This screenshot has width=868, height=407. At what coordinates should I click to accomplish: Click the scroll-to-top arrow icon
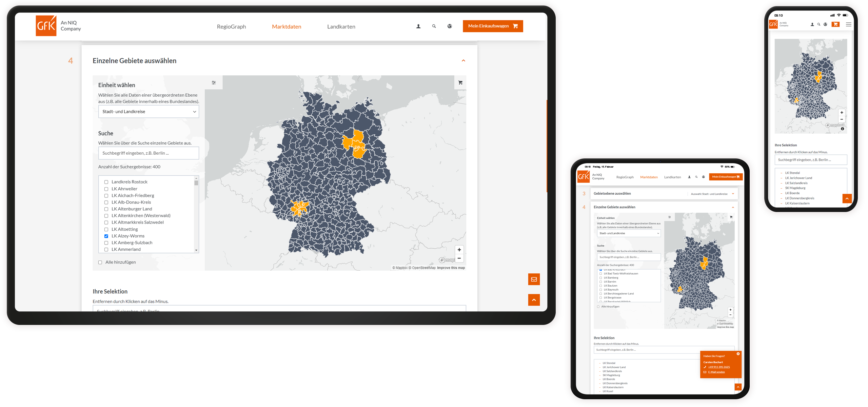coord(534,300)
